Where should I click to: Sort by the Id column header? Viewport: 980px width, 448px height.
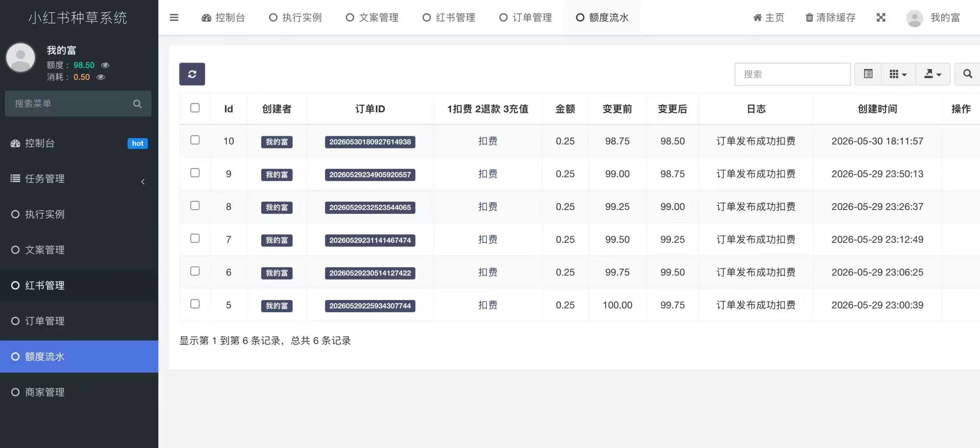(x=228, y=109)
